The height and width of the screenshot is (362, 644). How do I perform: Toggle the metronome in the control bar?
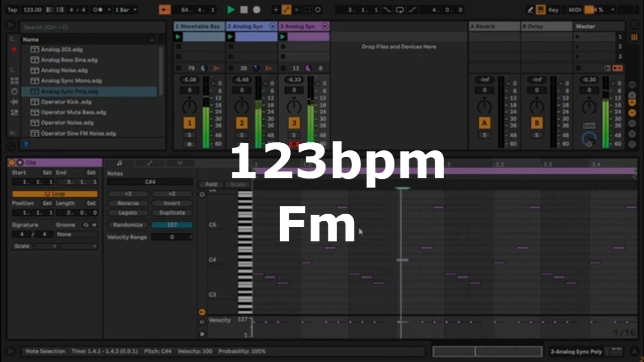point(98,10)
